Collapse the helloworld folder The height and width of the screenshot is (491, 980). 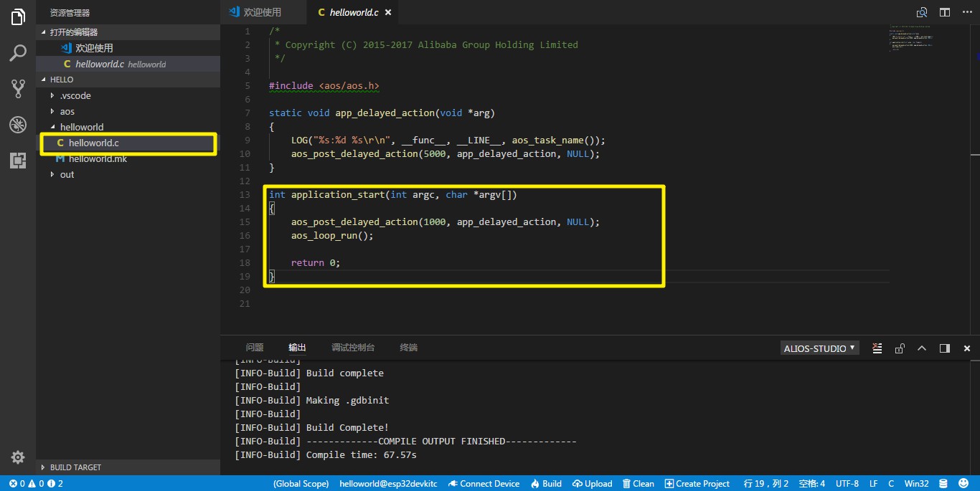tap(52, 127)
